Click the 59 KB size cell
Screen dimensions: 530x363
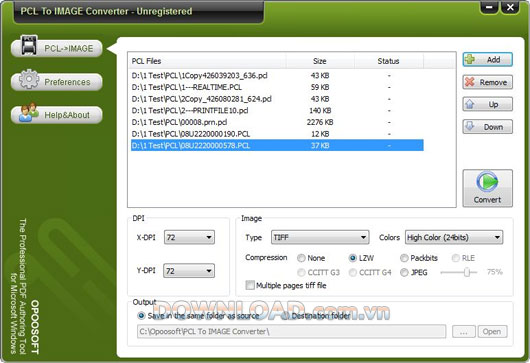320,87
